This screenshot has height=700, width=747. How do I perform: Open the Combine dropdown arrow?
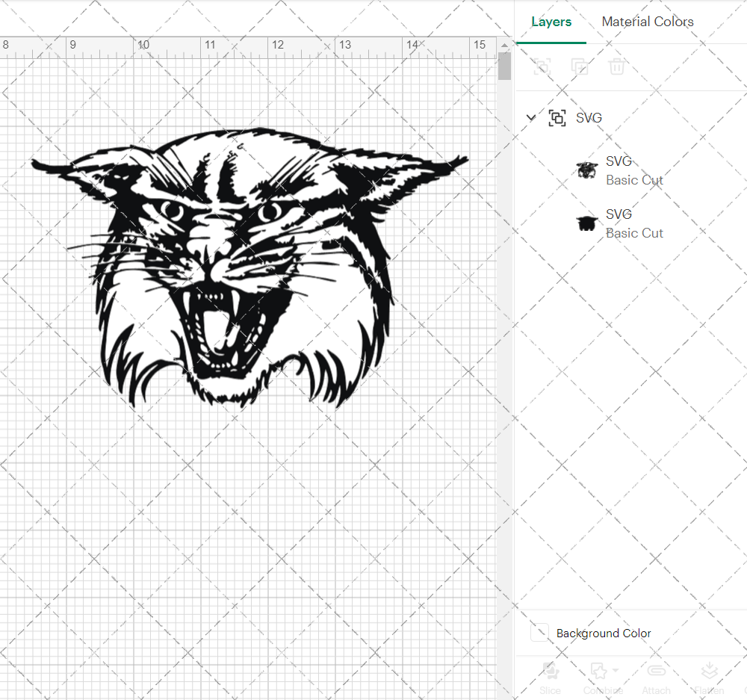616,670
